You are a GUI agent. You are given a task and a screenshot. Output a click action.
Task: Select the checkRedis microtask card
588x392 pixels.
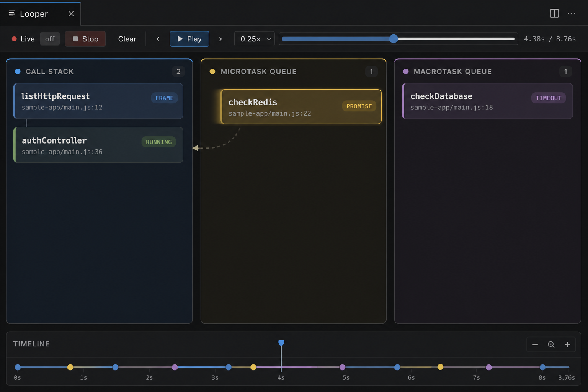point(301,107)
